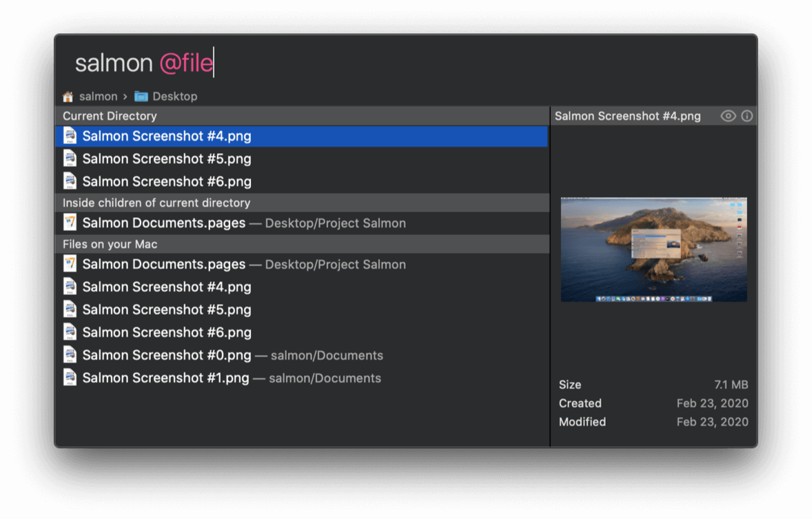Click file icon of Salmon Screenshot #1.png
This screenshot has width=812, height=519.
(x=70, y=378)
